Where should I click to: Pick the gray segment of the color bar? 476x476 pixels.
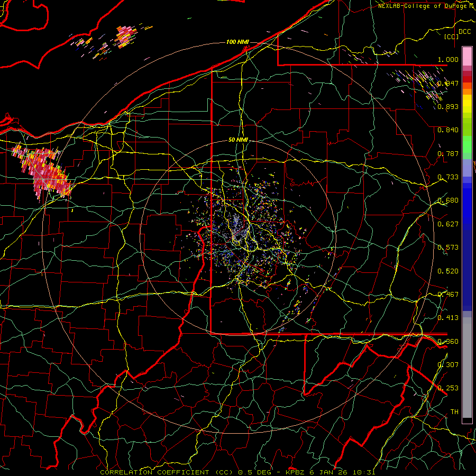(x=467, y=368)
